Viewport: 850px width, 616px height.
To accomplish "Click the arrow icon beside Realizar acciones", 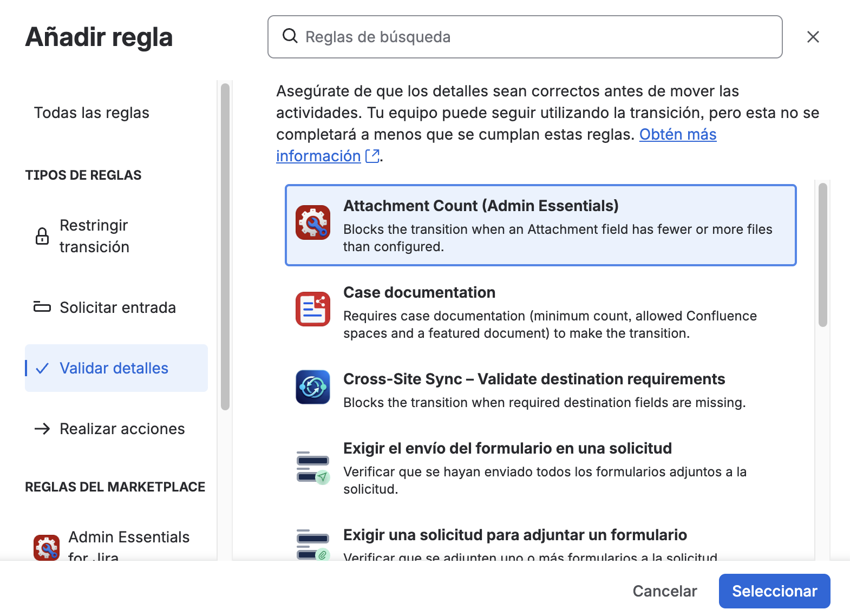I will (42, 429).
